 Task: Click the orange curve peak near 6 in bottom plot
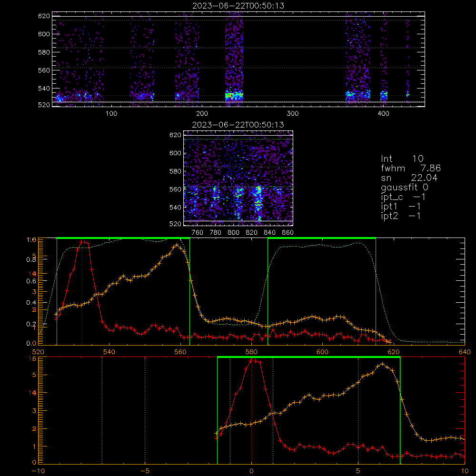[x=383, y=364]
